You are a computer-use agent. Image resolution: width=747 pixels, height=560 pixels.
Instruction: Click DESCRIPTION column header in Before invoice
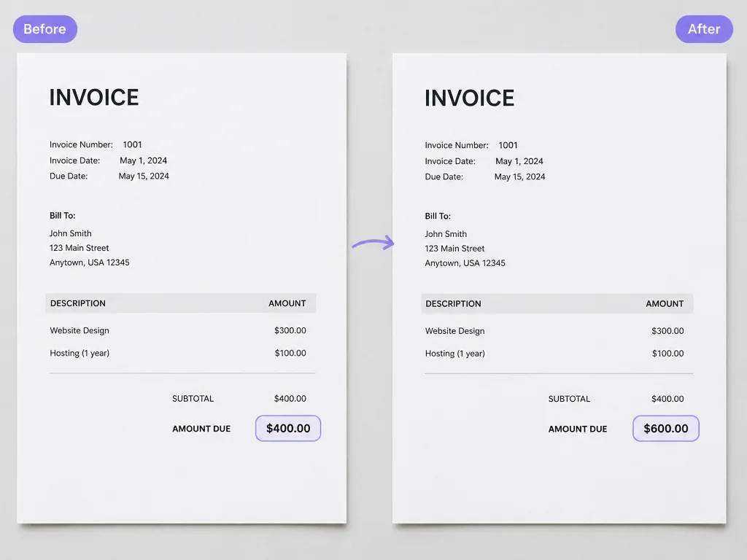click(78, 303)
